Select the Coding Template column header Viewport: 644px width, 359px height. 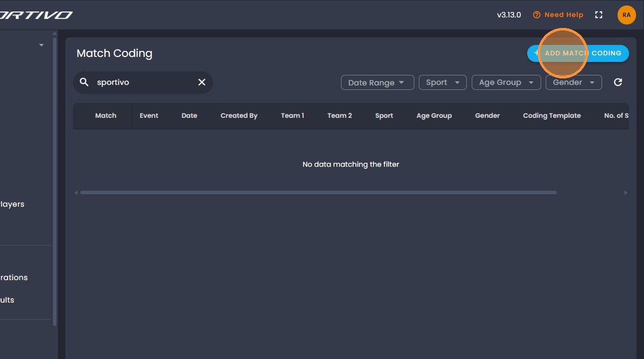(x=552, y=116)
